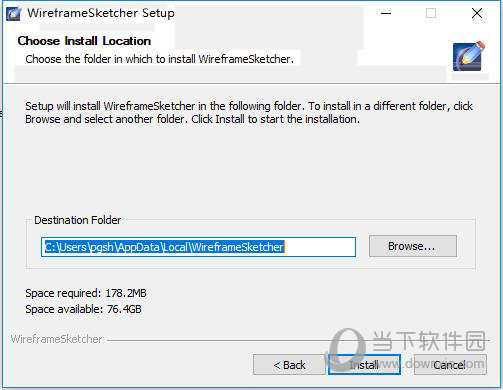Image resolution: width=503 pixels, height=390 pixels.
Task: Click the WireframeSketcher title bar icon
Action: (x=14, y=14)
